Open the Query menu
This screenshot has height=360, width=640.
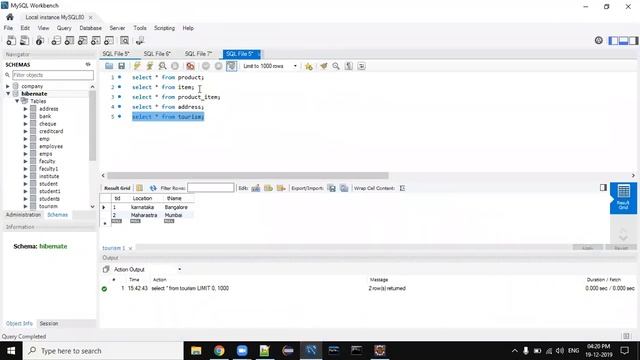(x=64, y=28)
